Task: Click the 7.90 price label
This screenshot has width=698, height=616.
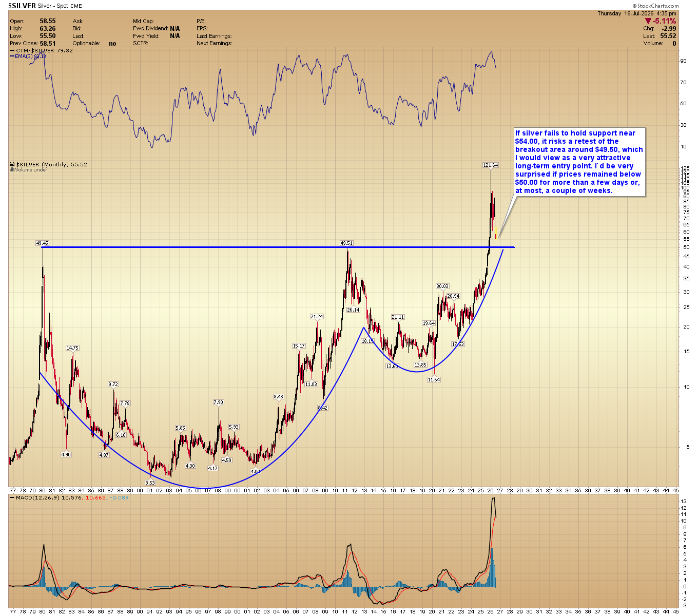Action: [218, 403]
